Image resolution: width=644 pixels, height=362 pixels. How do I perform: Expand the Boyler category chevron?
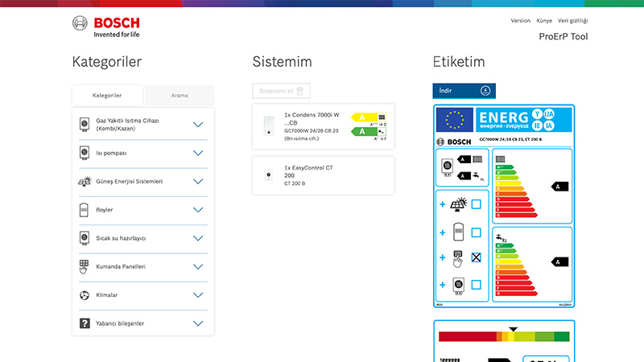(x=198, y=210)
